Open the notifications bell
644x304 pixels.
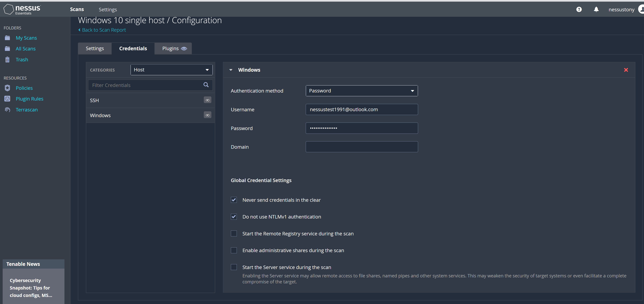(x=596, y=9)
